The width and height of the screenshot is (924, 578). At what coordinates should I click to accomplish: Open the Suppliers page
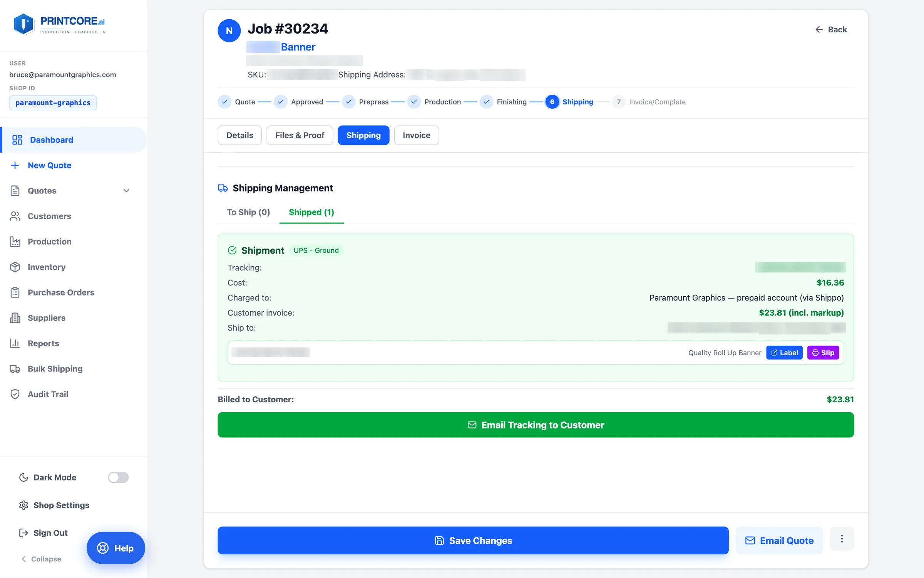coord(46,318)
